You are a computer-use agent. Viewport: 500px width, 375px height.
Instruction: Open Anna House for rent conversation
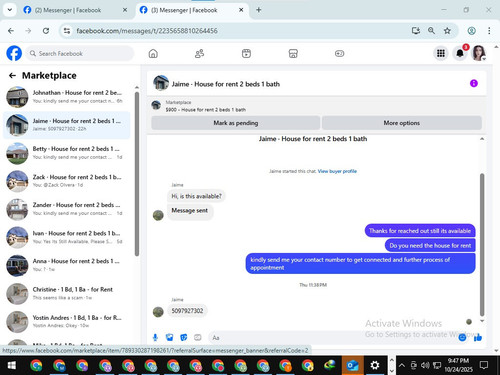pyautogui.click(x=66, y=265)
